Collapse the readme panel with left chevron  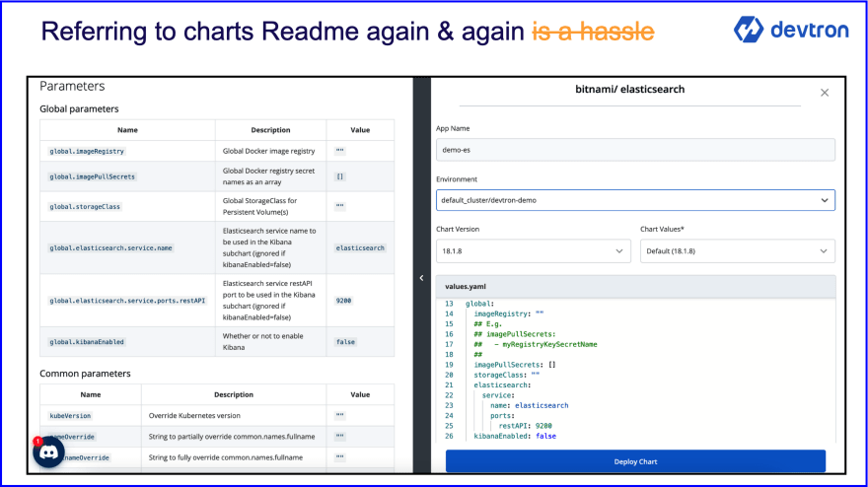(x=421, y=278)
